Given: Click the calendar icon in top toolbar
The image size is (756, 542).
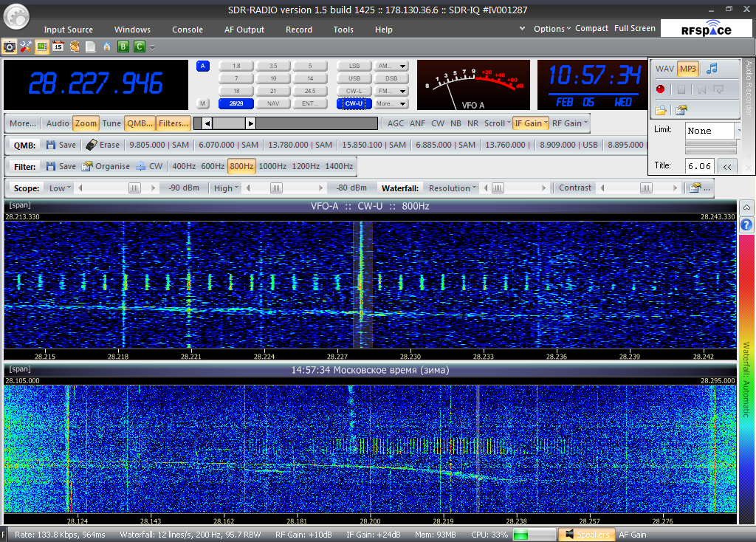Looking at the screenshot, I should tap(58, 47).
